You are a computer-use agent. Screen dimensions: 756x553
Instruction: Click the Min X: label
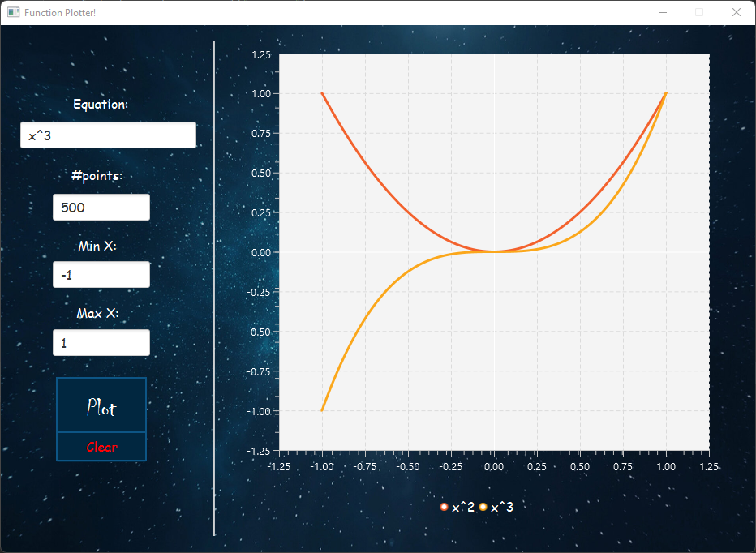pos(97,246)
